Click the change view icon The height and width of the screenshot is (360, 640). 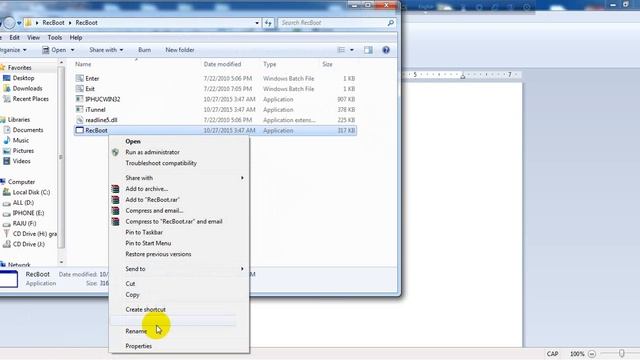click(341, 50)
